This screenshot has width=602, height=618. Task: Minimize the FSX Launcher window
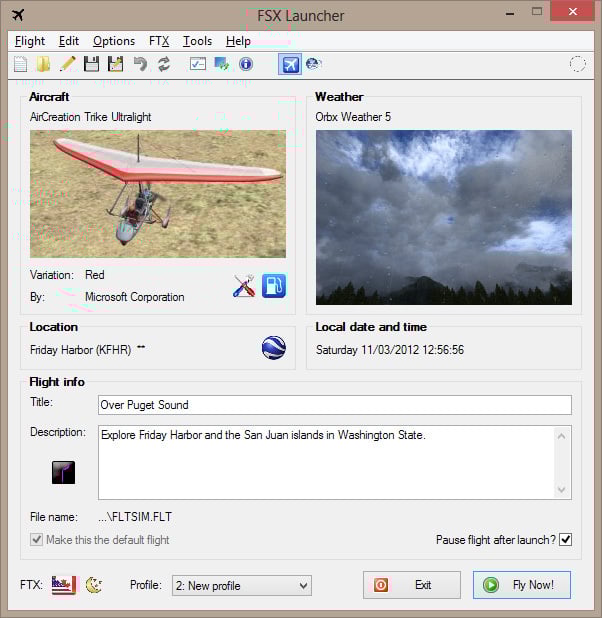click(x=510, y=14)
